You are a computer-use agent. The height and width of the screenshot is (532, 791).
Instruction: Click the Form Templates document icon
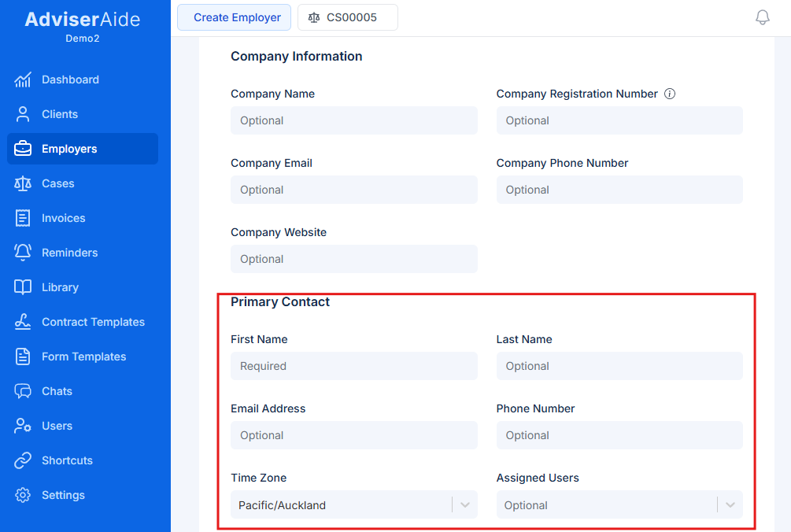[23, 357]
